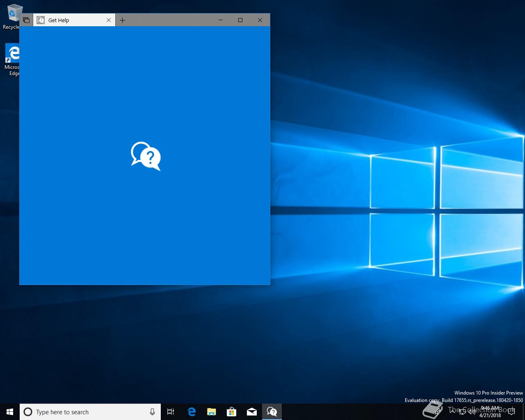Open the volume control in tray

pos(472,412)
